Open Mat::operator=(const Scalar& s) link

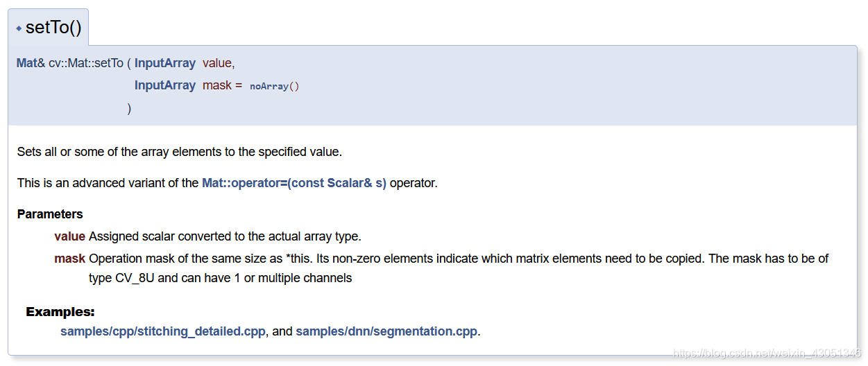click(x=294, y=184)
